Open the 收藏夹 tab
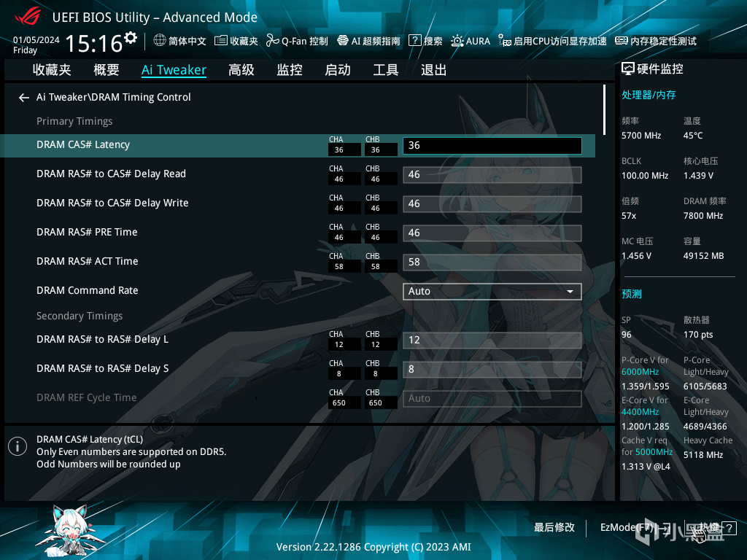This screenshot has height=560, width=747. point(52,70)
